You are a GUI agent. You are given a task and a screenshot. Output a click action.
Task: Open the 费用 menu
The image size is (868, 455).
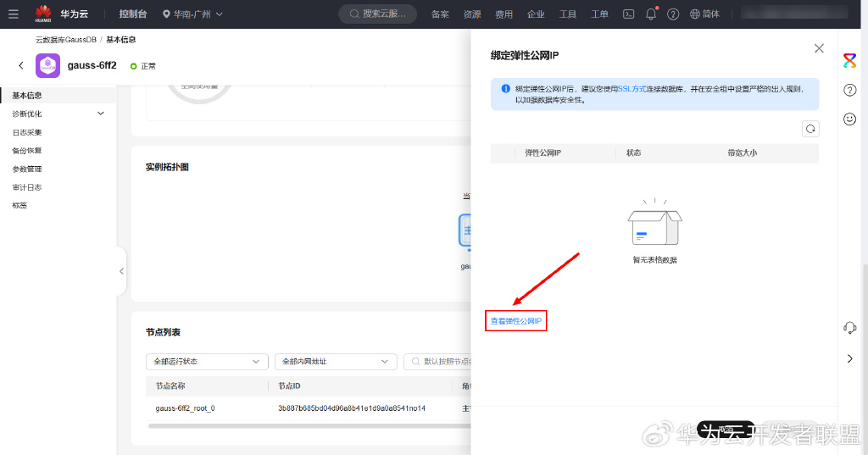point(504,14)
